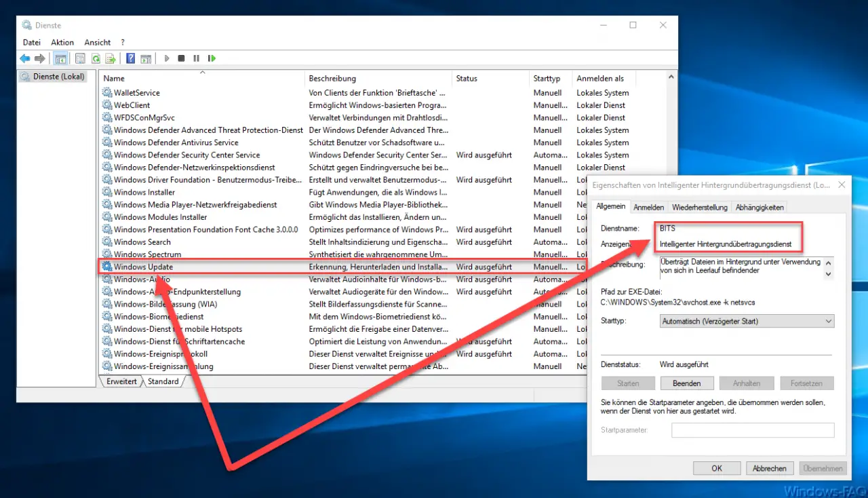Select the Windows Defender Antivirus Service row

pyautogui.click(x=384, y=142)
